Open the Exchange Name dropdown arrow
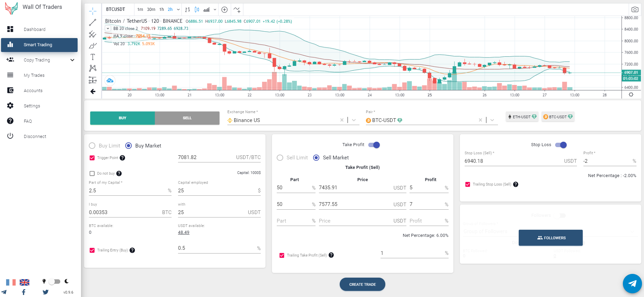 click(354, 120)
